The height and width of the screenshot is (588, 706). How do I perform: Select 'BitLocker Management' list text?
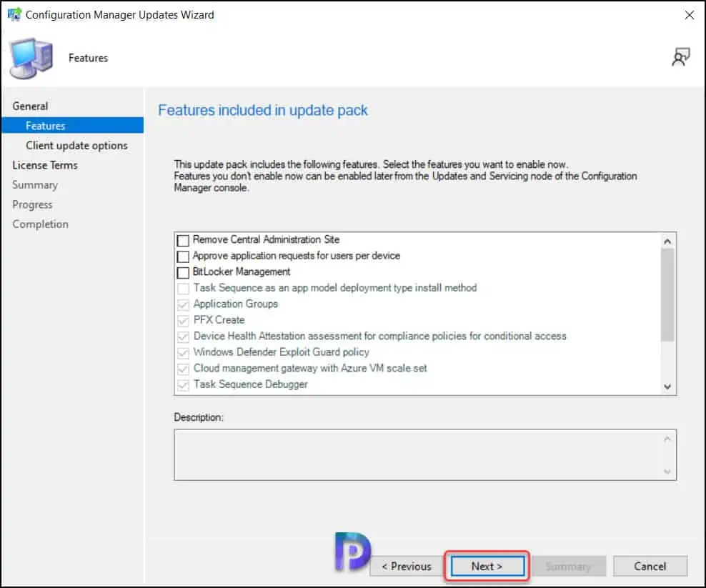coord(242,272)
